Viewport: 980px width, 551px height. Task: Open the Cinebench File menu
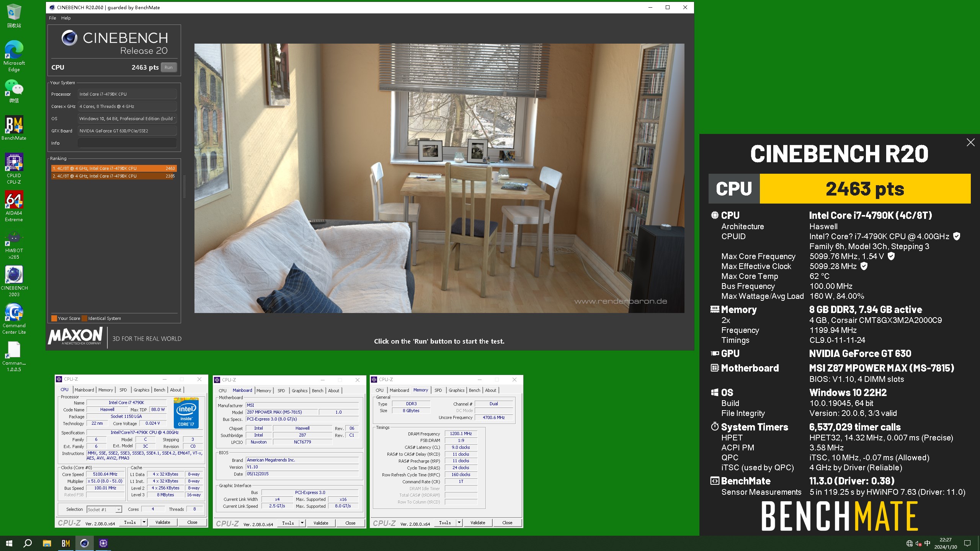tap(52, 18)
